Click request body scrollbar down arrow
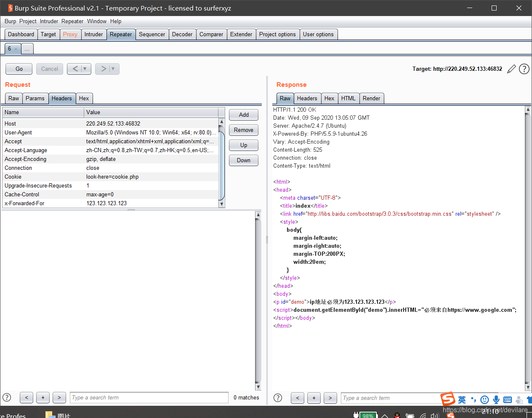The width and height of the screenshot is (532, 418). (x=258, y=387)
